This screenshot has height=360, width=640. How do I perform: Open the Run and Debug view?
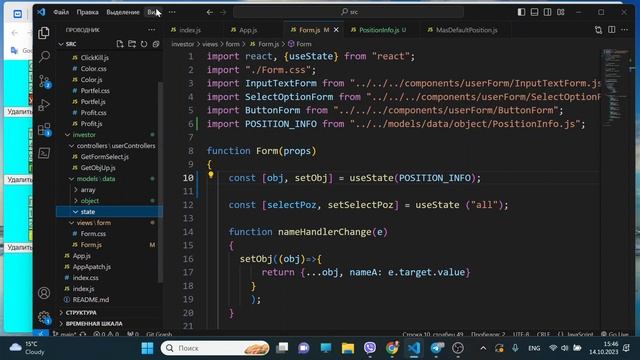44,105
